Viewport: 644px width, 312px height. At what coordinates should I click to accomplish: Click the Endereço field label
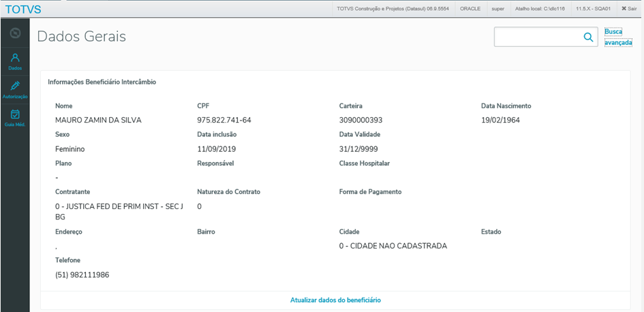click(69, 232)
